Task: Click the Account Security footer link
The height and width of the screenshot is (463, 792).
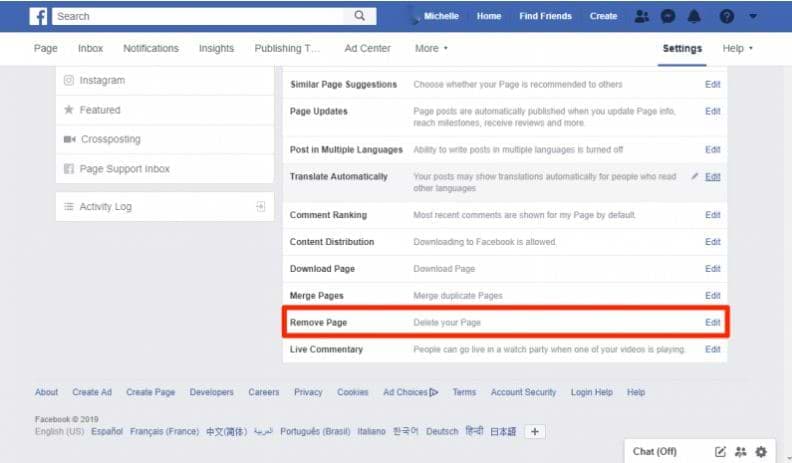Action: click(523, 392)
